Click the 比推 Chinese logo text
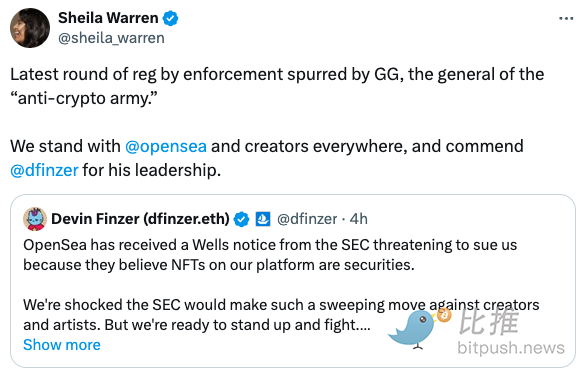This screenshot has width=585, height=375. coord(489,321)
